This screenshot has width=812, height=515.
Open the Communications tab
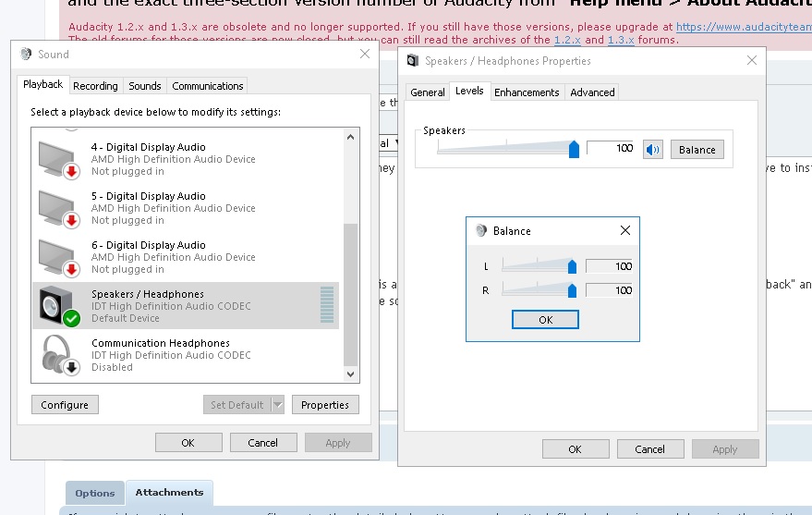(207, 86)
